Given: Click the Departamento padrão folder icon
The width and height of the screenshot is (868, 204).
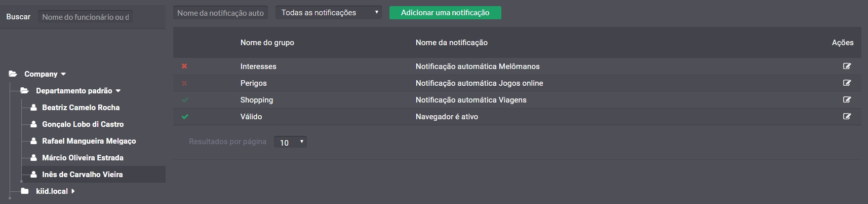Looking at the screenshot, I should tap(24, 90).
